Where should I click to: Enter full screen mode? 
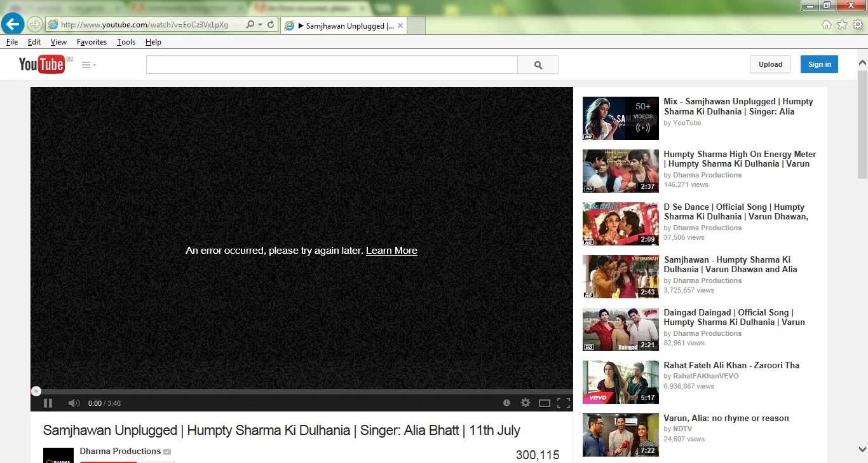pos(563,403)
